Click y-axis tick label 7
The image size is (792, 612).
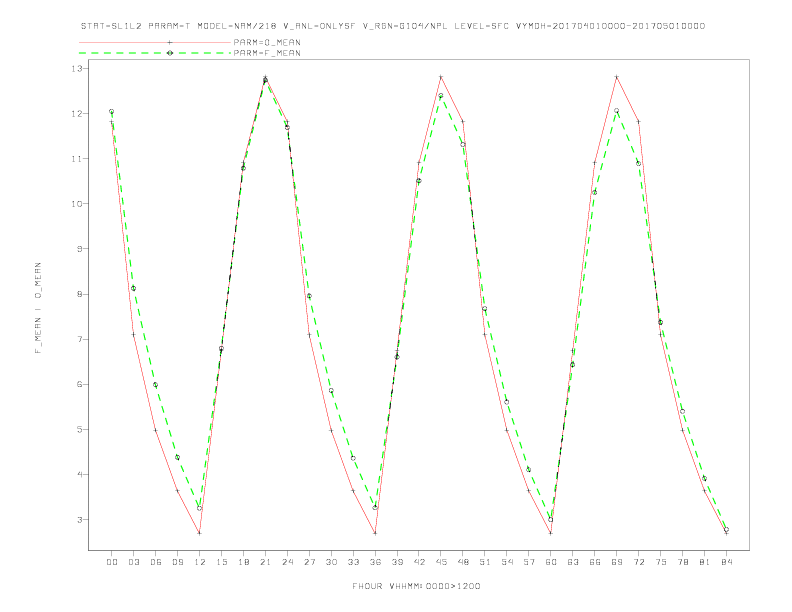point(80,339)
